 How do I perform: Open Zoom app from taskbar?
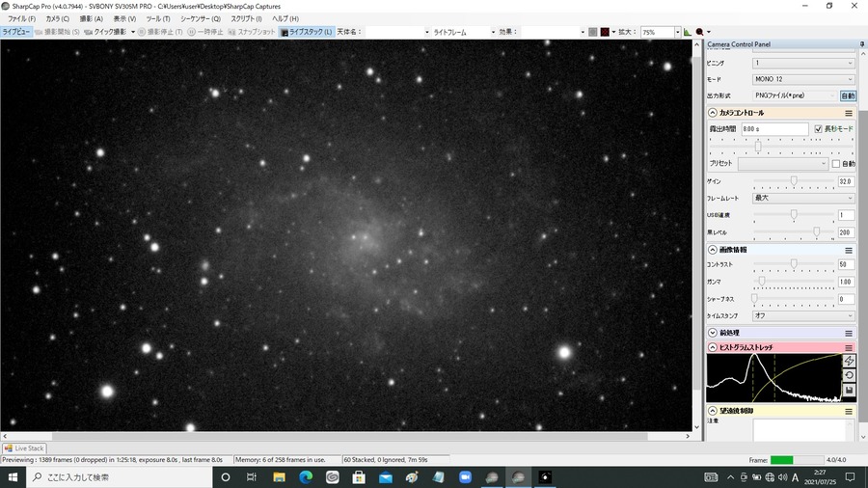(465, 477)
